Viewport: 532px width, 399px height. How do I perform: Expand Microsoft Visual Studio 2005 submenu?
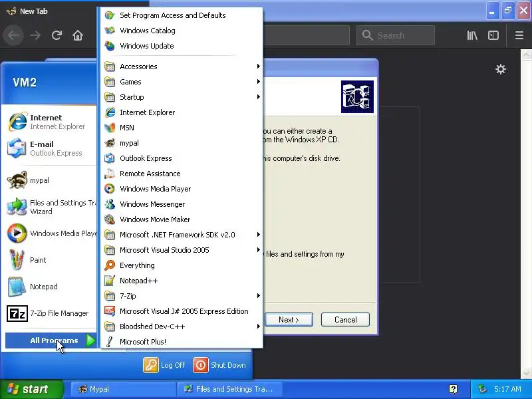[180, 250]
